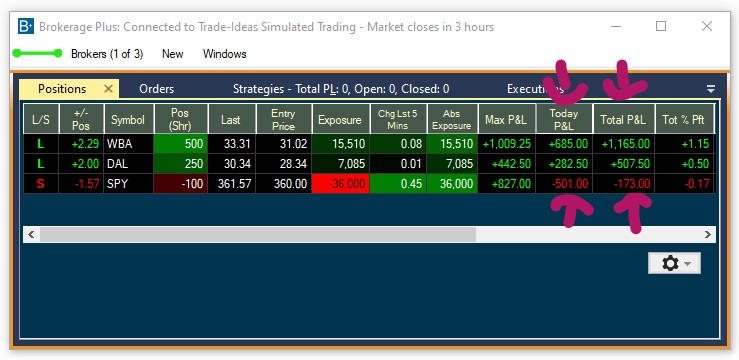Image resolution: width=739 pixels, height=360 pixels.
Task: Click the right arrow of horizontal scrollbar
Action: pyautogui.click(x=707, y=234)
